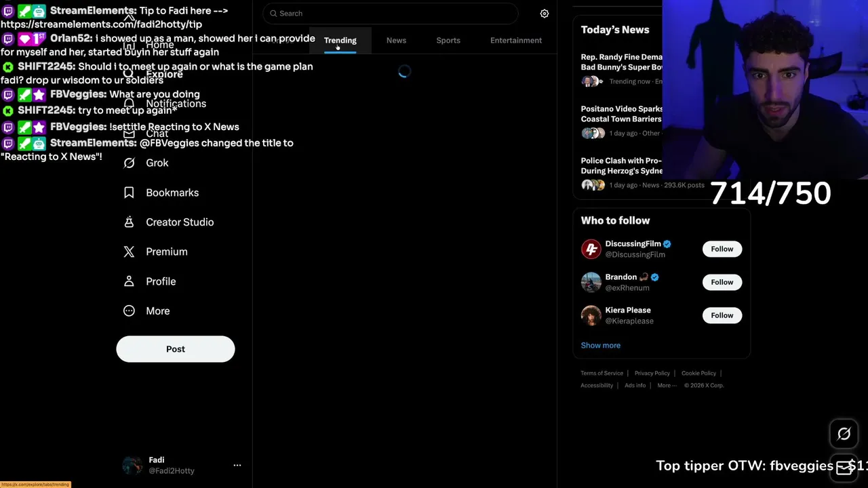
Task: Open Ads info footer link
Action: (x=635, y=386)
